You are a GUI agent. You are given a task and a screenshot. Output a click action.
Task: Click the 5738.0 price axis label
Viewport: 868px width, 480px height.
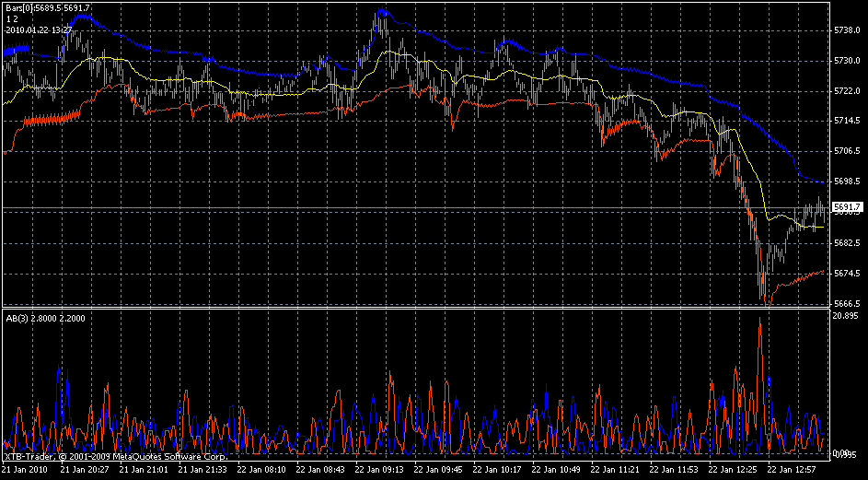click(847, 29)
